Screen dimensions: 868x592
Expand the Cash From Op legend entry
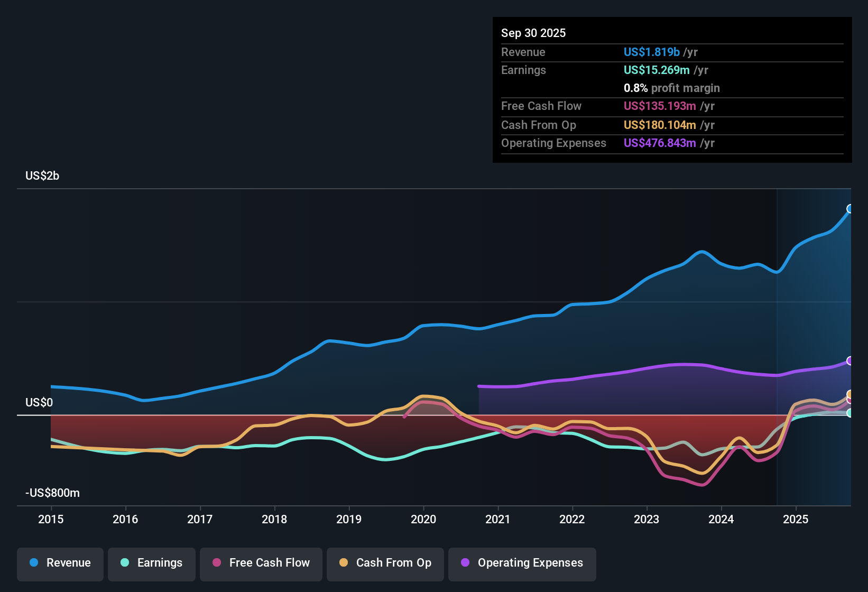point(385,563)
